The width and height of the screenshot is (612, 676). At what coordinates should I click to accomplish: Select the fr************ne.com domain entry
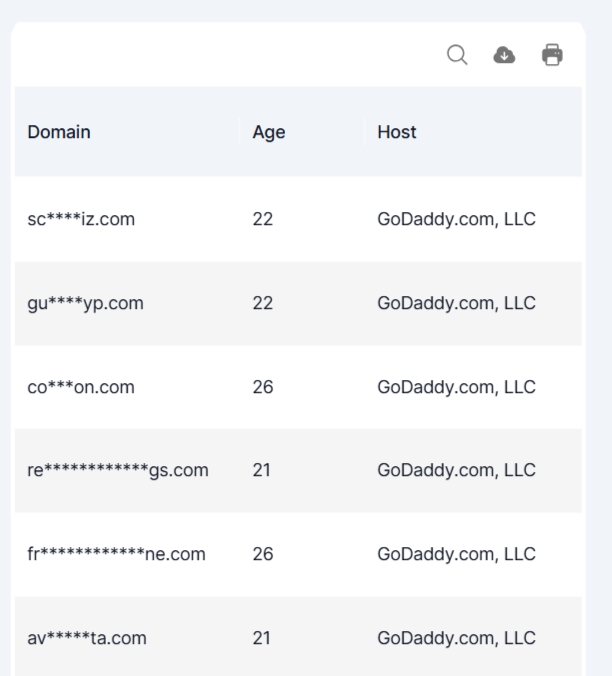tap(116, 554)
